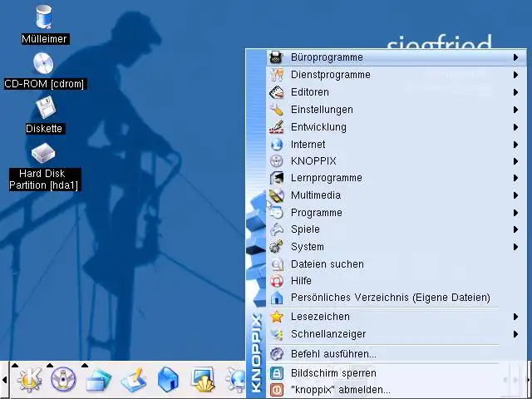Expand the Dienstprogramme submenu arrow
Screen dimensions: 532x399
(515, 75)
